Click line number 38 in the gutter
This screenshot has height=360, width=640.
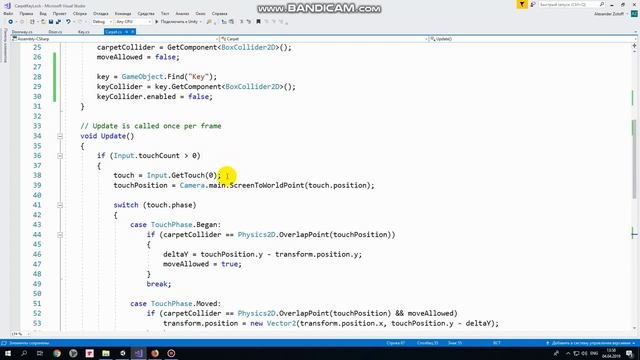point(37,176)
